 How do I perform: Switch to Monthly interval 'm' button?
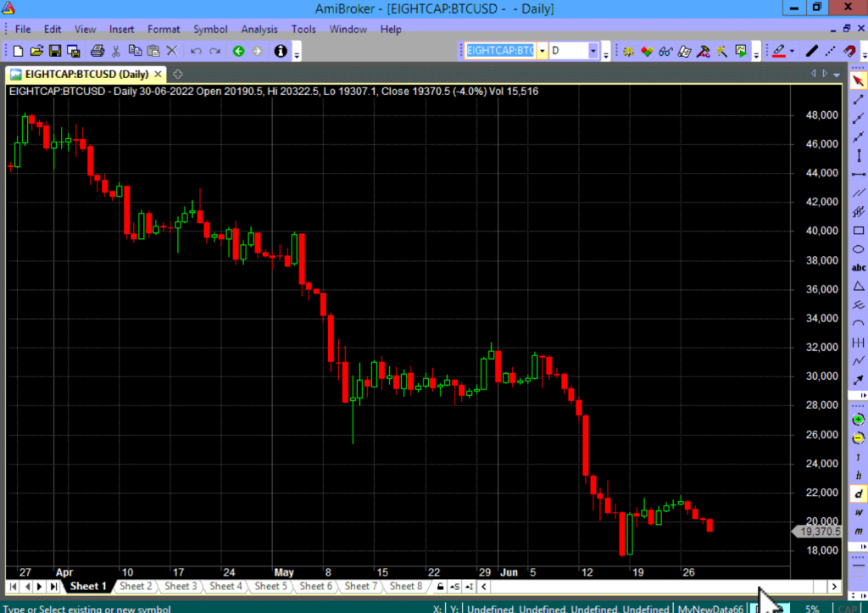click(x=858, y=532)
